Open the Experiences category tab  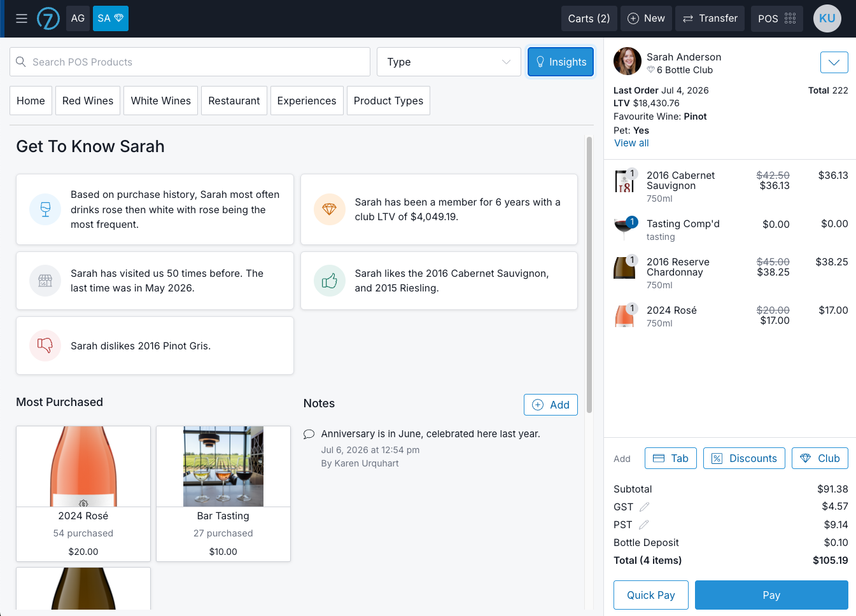coord(307,101)
